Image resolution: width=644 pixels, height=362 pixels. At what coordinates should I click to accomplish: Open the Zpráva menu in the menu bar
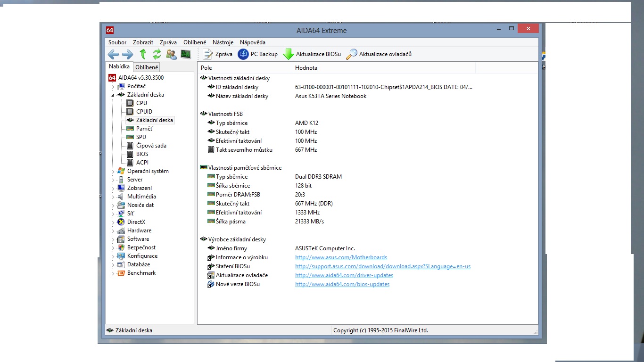[x=168, y=42]
